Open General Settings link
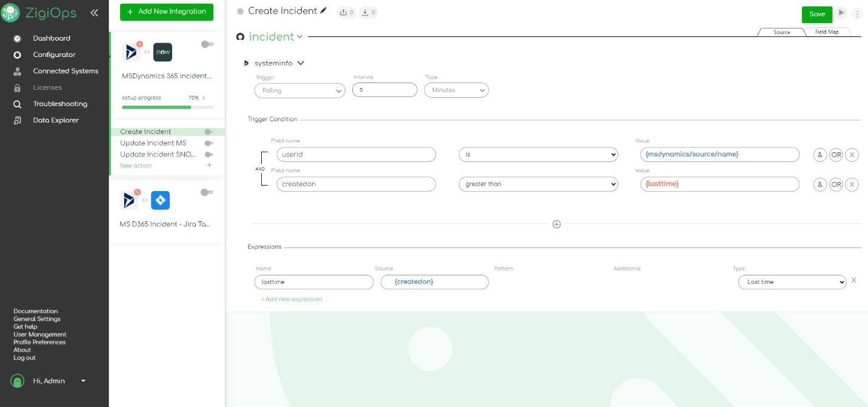This screenshot has height=407, width=868. (x=37, y=319)
